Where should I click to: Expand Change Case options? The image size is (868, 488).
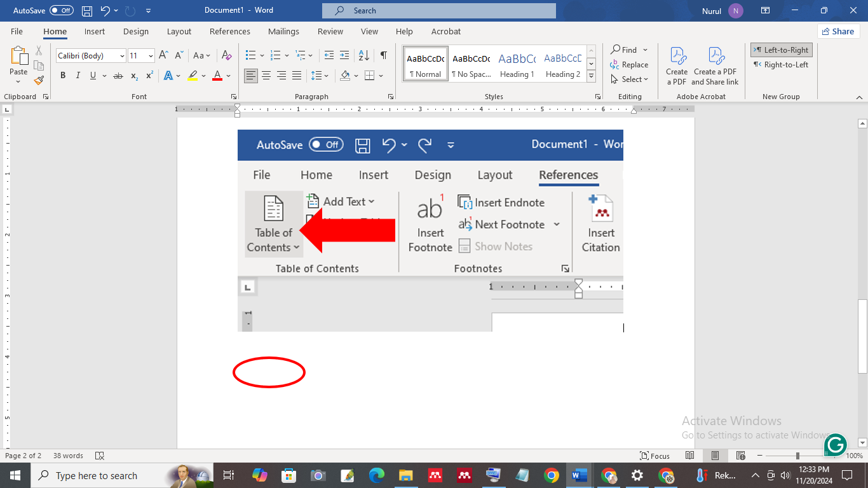coord(202,56)
